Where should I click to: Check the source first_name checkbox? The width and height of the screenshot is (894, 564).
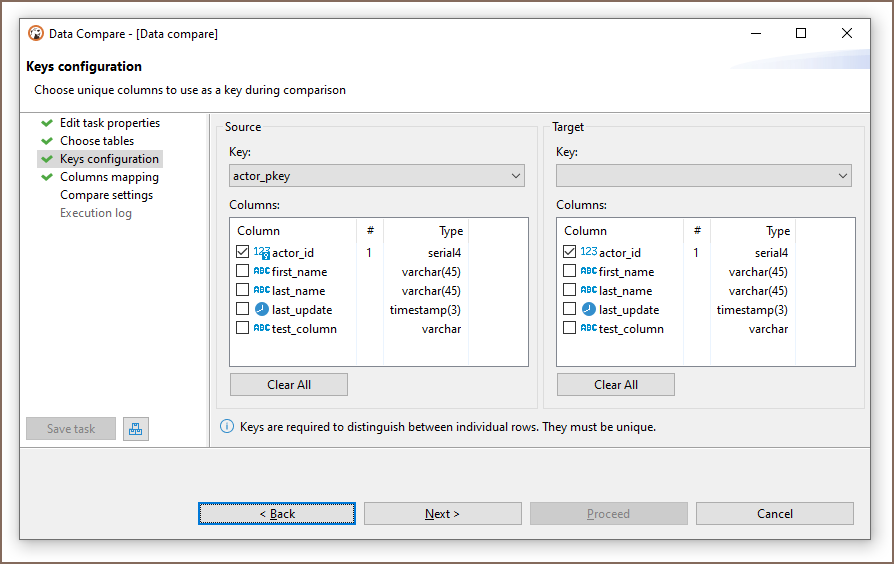click(x=243, y=272)
